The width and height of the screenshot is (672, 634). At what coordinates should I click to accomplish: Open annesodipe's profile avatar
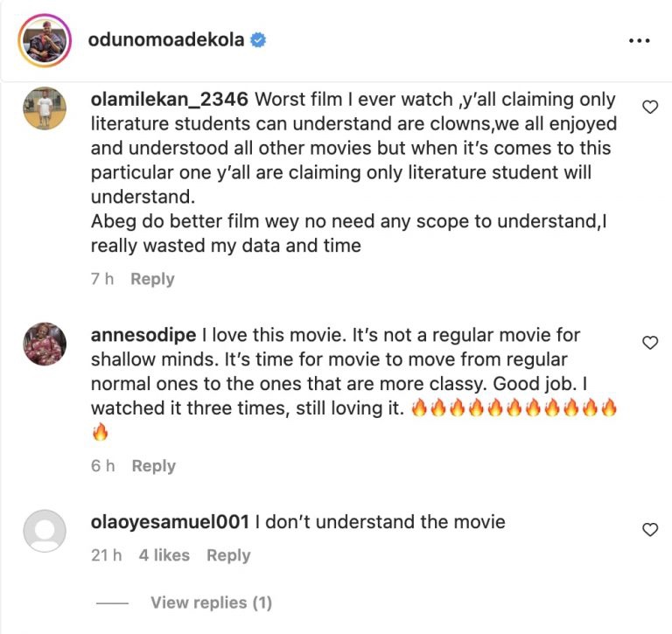(45, 344)
